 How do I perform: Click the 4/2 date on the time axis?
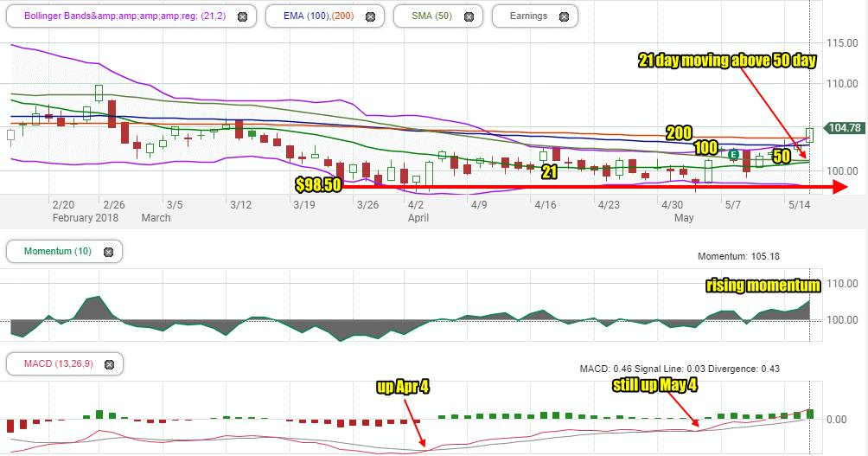click(416, 205)
